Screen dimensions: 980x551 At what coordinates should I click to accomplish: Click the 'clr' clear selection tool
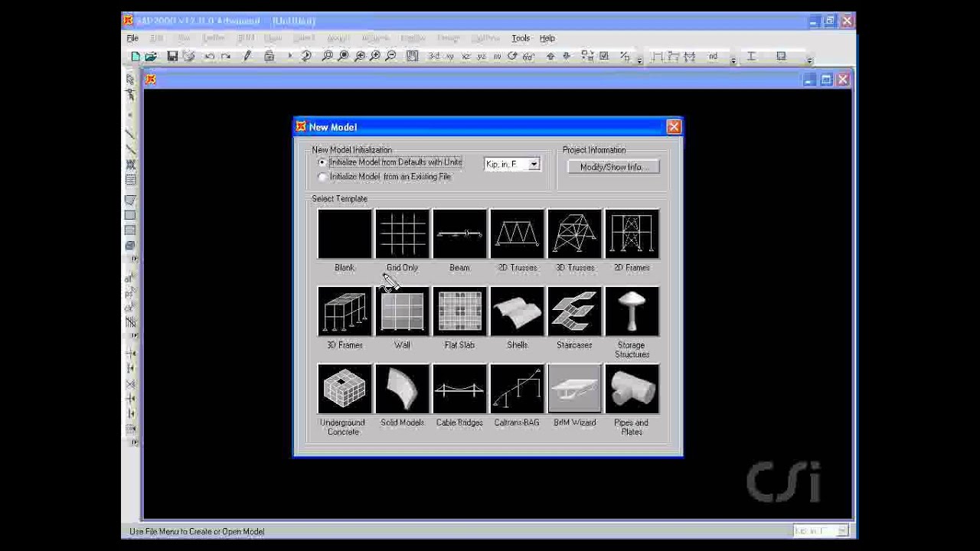click(x=129, y=308)
